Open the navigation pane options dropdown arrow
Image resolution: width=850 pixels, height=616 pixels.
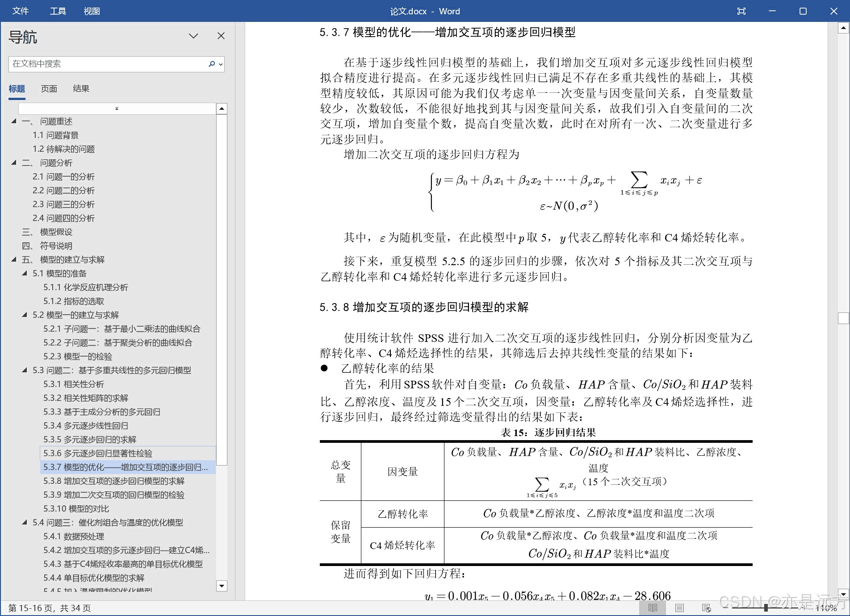[x=193, y=36]
